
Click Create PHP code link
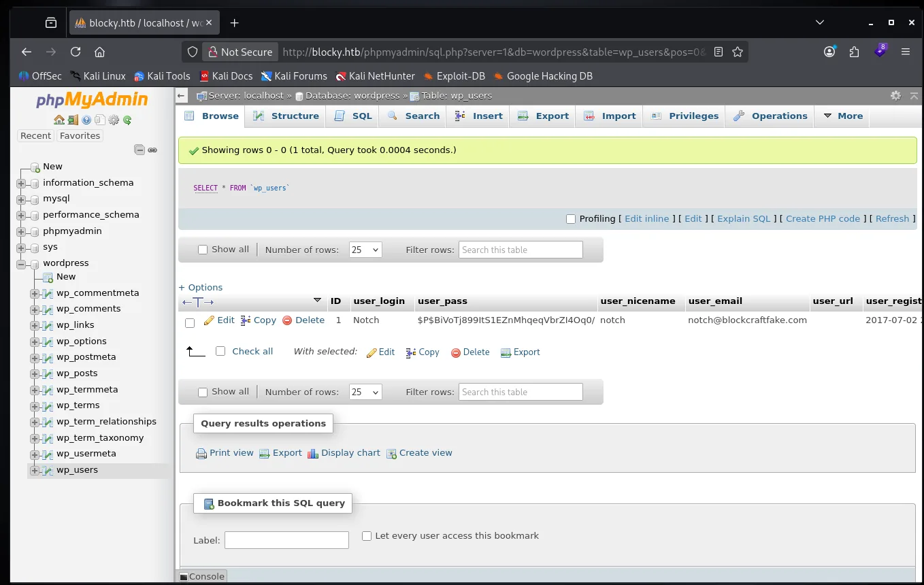pos(823,219)
